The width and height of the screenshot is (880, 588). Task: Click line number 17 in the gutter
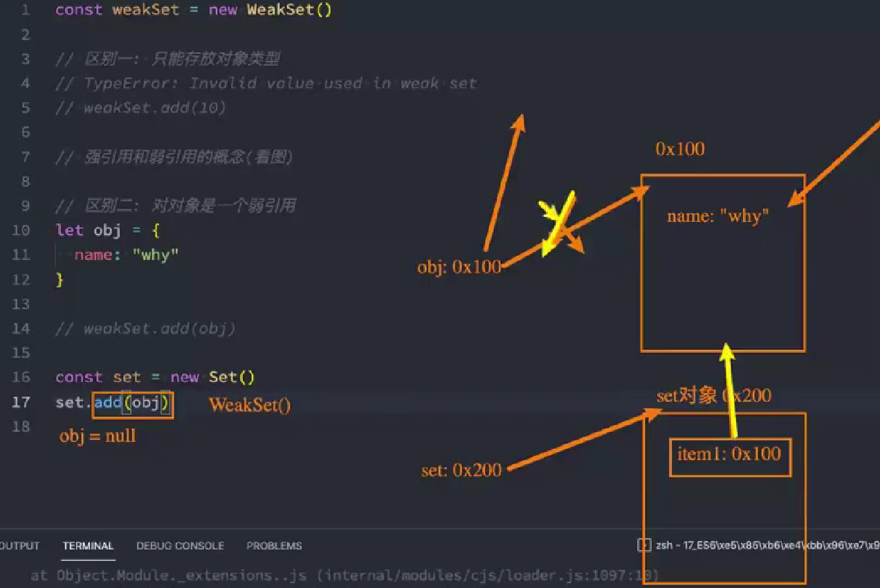point(21,402)
